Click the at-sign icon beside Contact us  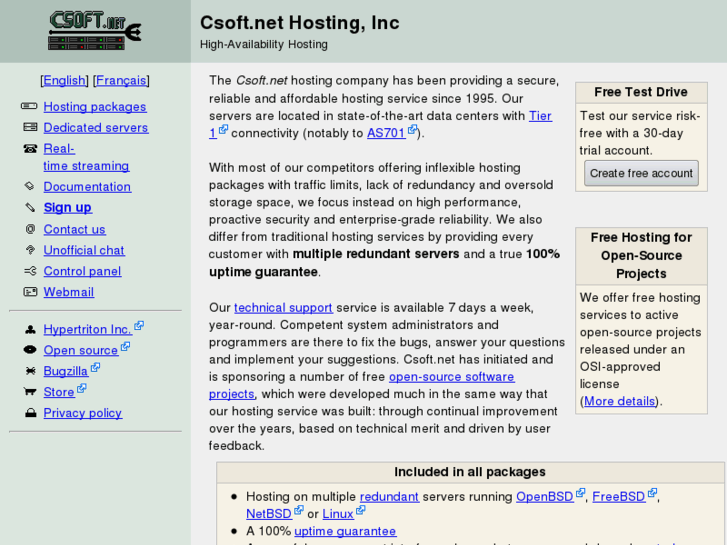(x=30, y=229)
